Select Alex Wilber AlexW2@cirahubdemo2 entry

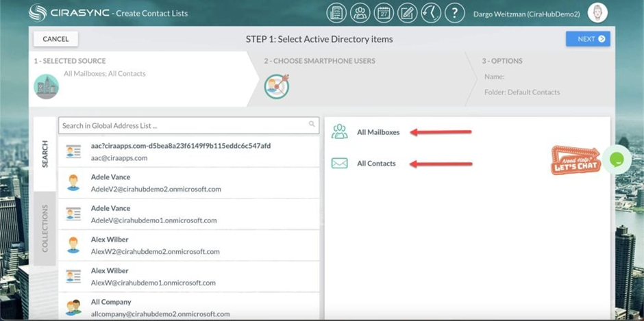pos(188,246)
